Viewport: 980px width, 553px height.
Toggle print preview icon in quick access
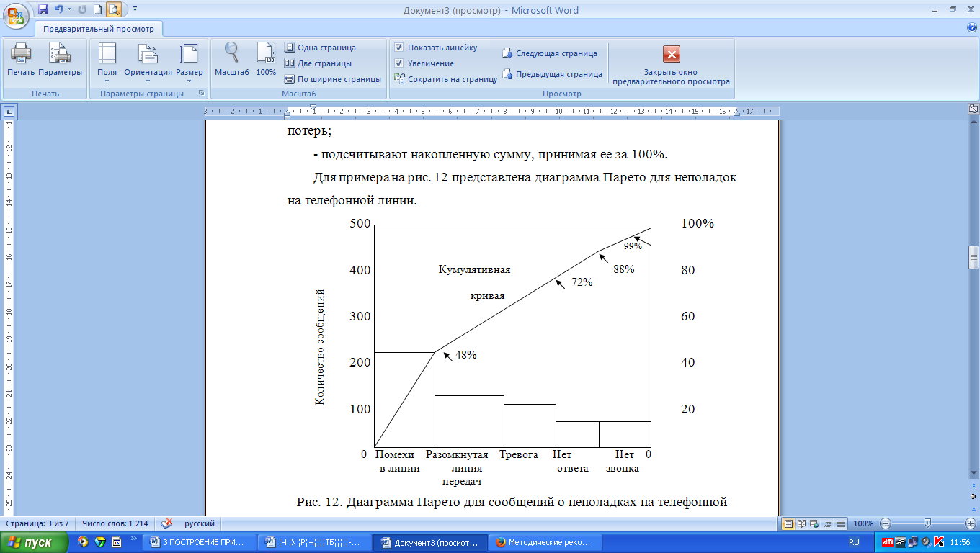[114, 10]
